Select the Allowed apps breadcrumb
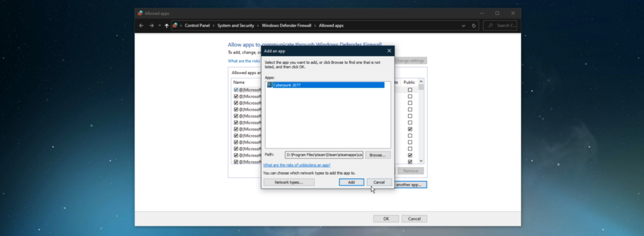644x236 pixels. pos(331,26)
